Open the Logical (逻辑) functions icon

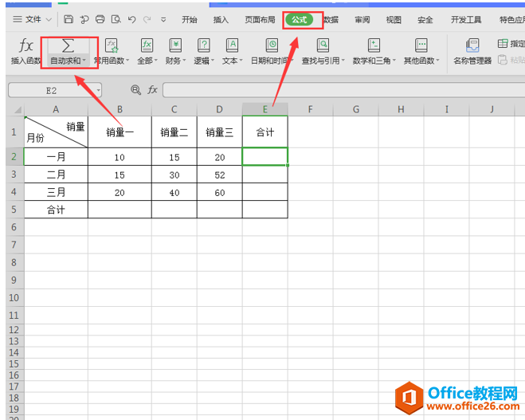coord(204,45)
